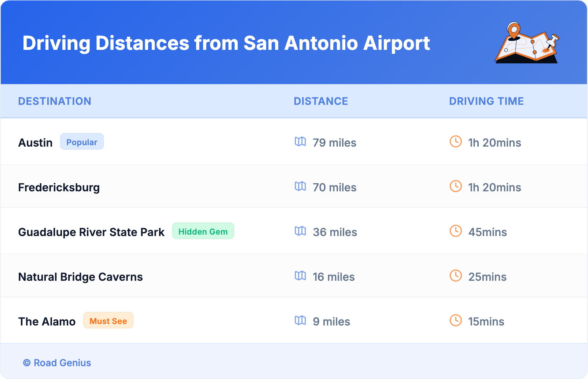Viewport: 588px width, 379px height.
Task: Select the Must See badge by The Alamo
Action: coord(108,321)
